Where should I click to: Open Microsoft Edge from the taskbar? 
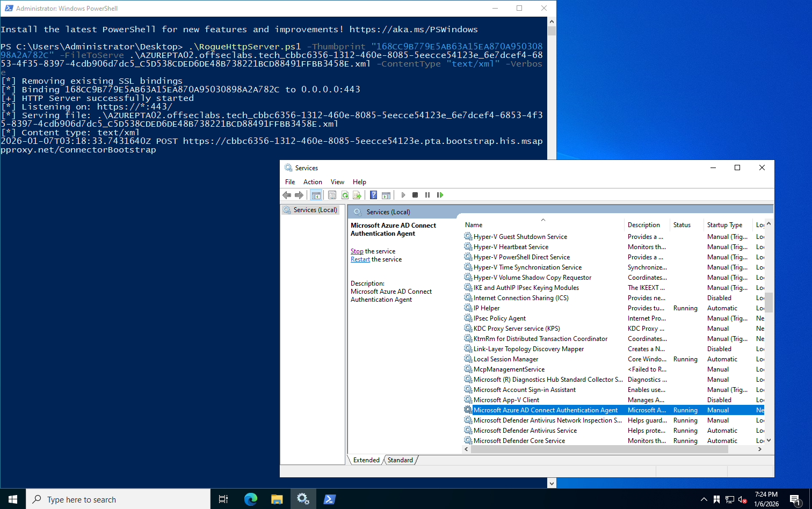(250, 499)
